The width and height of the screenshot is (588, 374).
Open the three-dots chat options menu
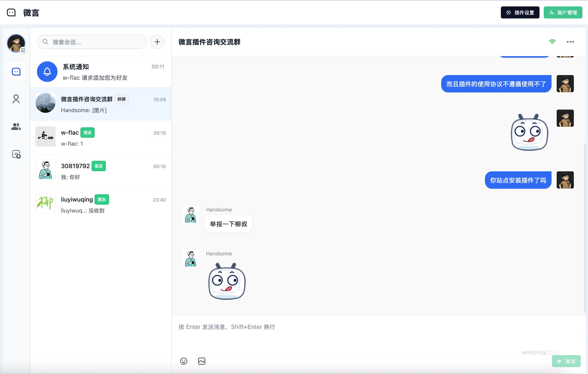[570, 42]
